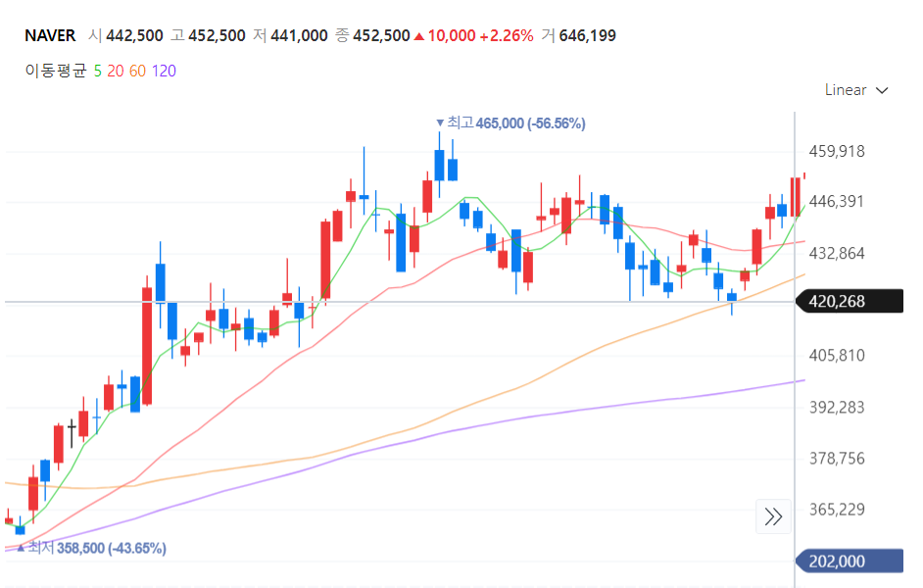Click the double-chevron scroll-to-latest button
This screenshot has width=923, height=588.
pyautogui.click(x=773, y=516)
